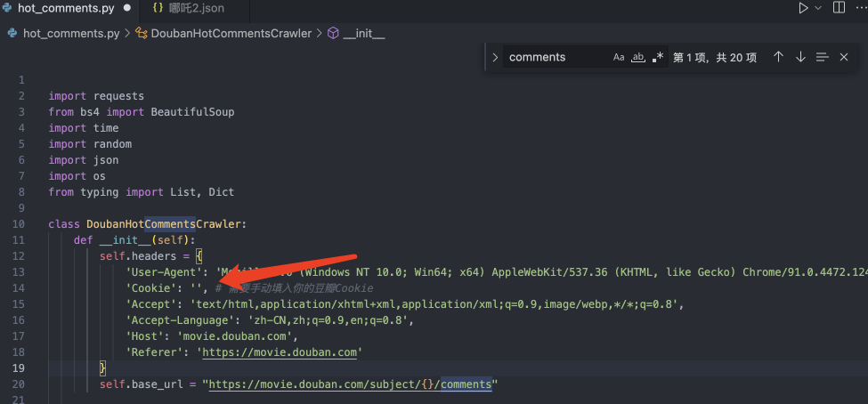Enable regular expression search

coord(658,57)
